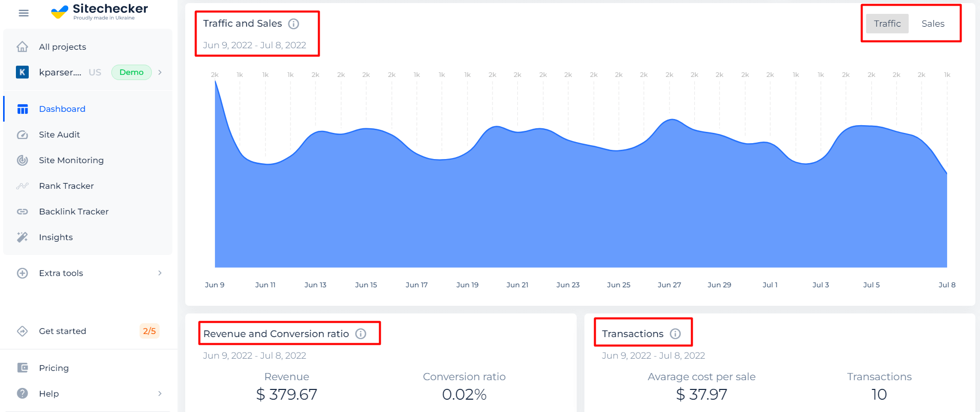Image resolution: width=980 pixels, height=412 pixels.
Task: Click the Jun 15 axis label
Action: pos(366,285)
